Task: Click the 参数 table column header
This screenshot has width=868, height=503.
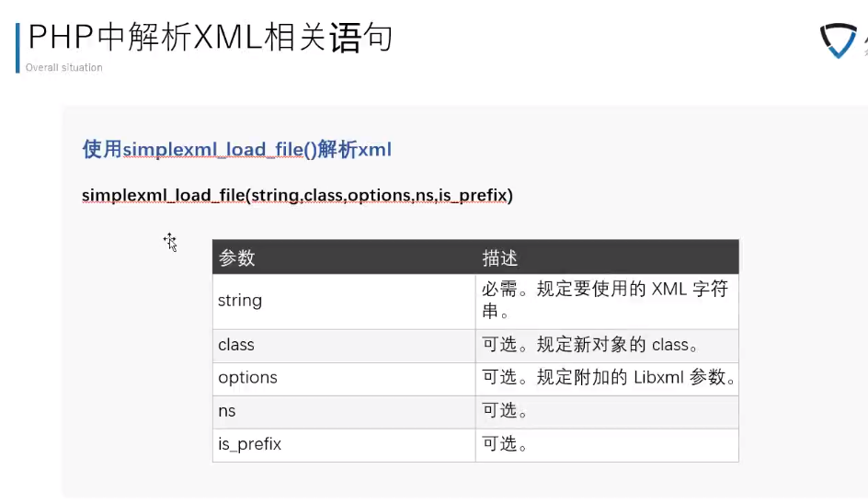Action: pos(236,257)
